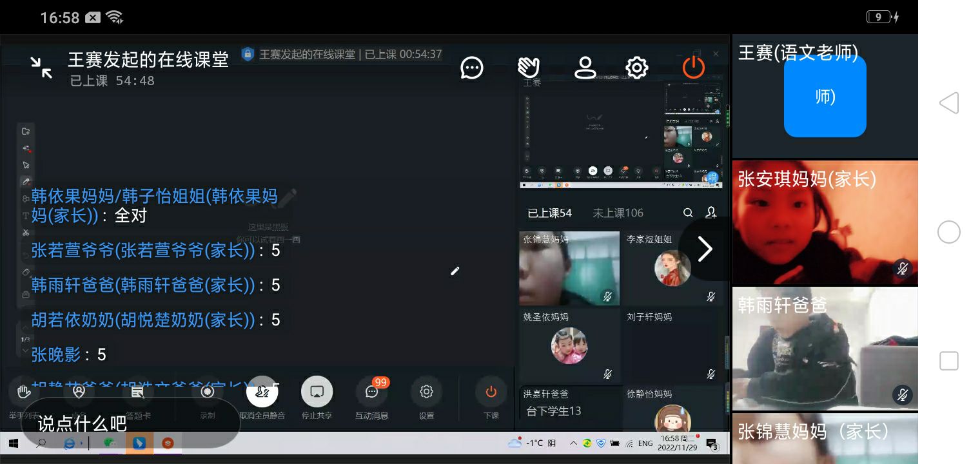Toggle 取消全员静音 mute-all button

[262, 392]
